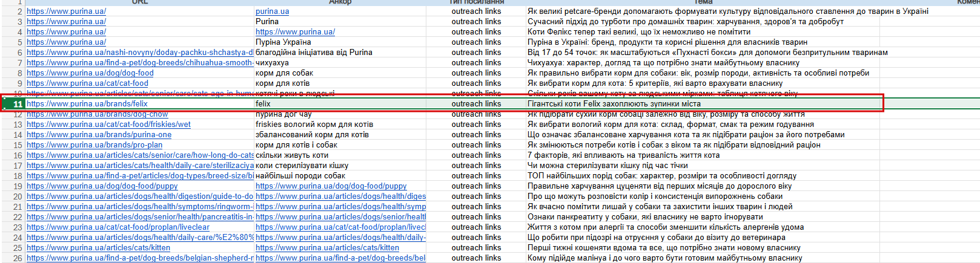Select the 'збалансований корм для котів' cell
980x263 pixels.
tap(340, 135)
